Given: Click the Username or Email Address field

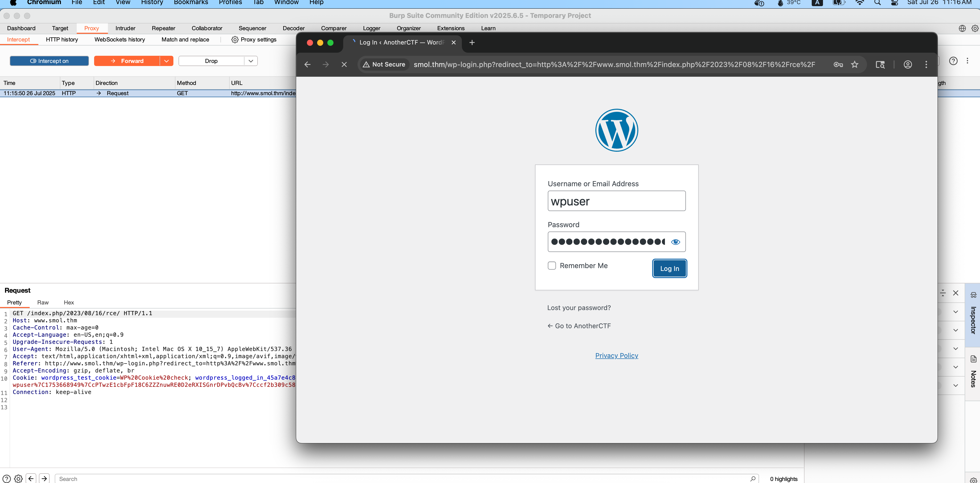Looking at the screenshot, I should tap(616, 201).
